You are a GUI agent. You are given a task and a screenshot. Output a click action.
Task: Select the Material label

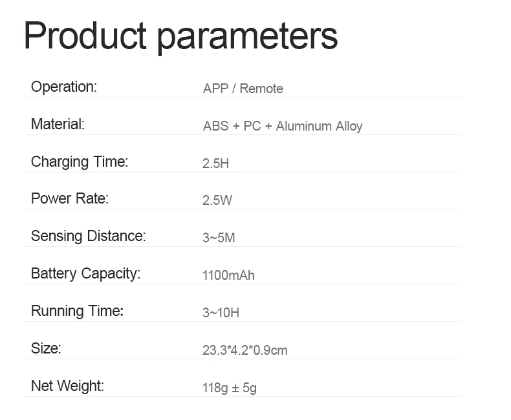58,124
